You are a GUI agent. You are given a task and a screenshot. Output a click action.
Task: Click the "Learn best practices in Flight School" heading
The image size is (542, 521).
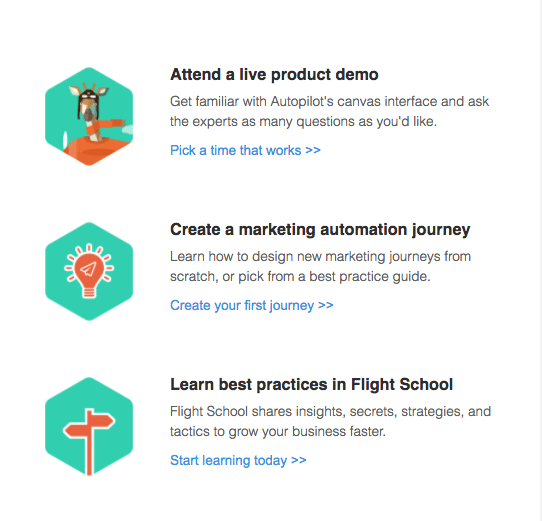pyautogui.click(x=311, y=384)
